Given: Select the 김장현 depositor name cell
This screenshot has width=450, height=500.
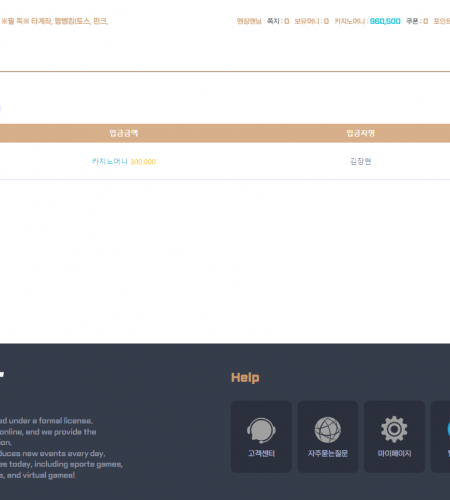Looking at the screenshot, I should [x=361, y=162].
